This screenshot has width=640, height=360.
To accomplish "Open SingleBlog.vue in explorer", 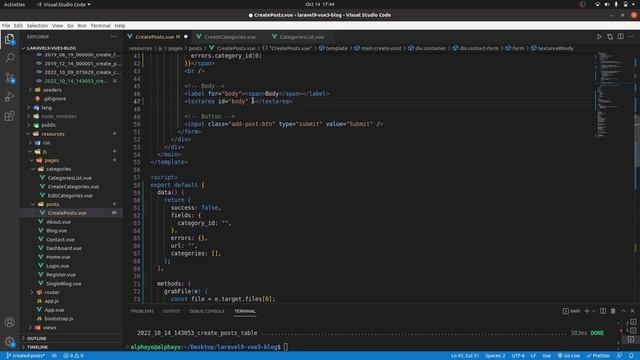I will coord(63,283).
